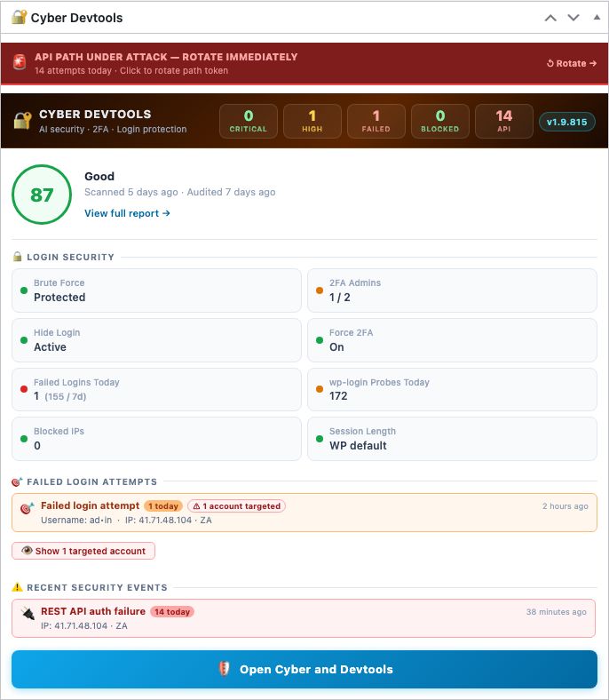Click the 1 today badge
This screenshot has width=609, height=700.
[x=163, y=505]
